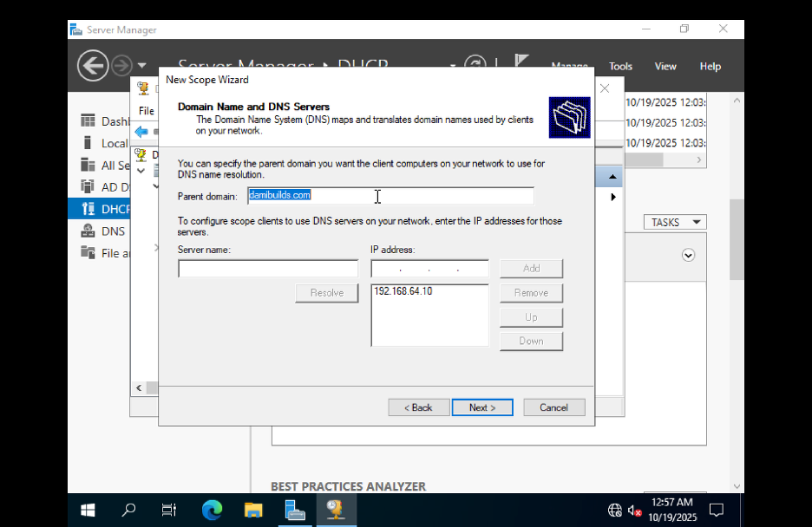
Task: Open the Manage menu
Action: coord(569,66)
